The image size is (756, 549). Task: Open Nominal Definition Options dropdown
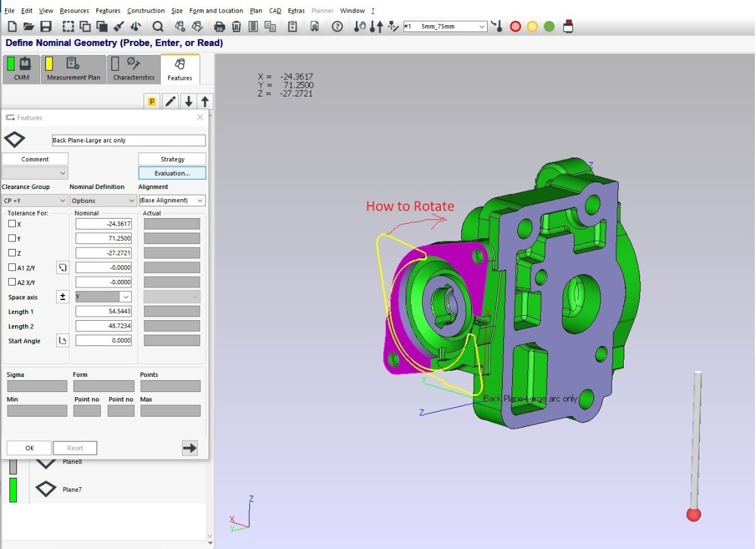point(102,200)
